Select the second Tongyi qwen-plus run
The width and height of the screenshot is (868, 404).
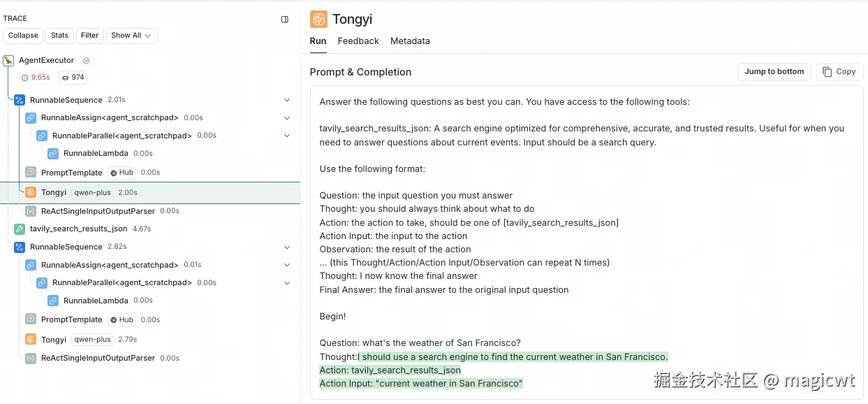[x=54, y=340]
